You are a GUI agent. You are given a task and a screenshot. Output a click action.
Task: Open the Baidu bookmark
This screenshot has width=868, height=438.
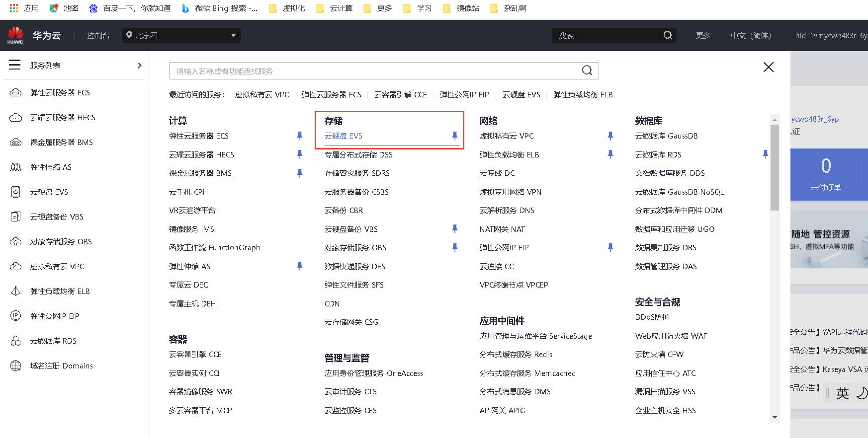[x=130, y=8]
